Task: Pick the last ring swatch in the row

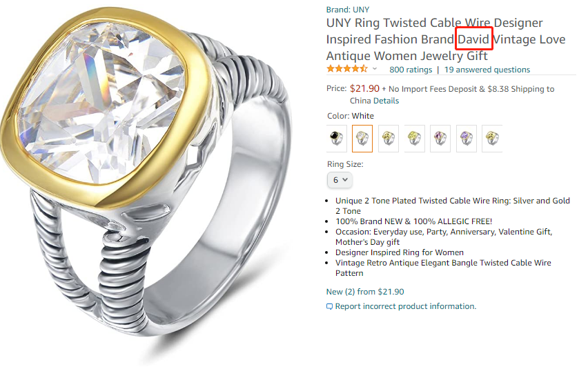Action: pyautogui.click(x=492, y=139)
